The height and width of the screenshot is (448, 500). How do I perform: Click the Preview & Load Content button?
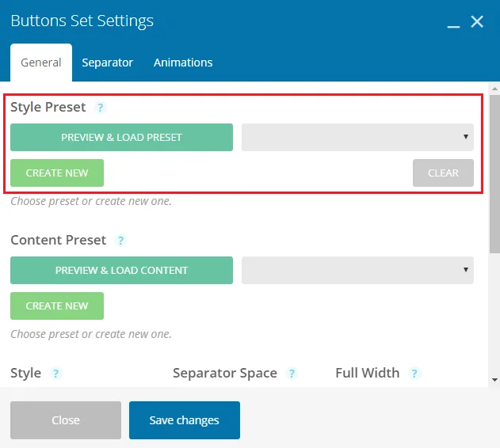click(x=121, y=270)
